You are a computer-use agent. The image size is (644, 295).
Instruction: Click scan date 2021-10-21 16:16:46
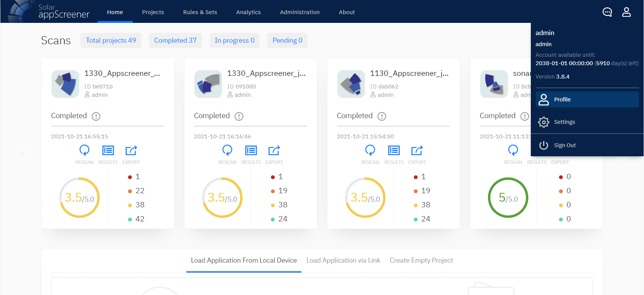click(x=223, y=136)
